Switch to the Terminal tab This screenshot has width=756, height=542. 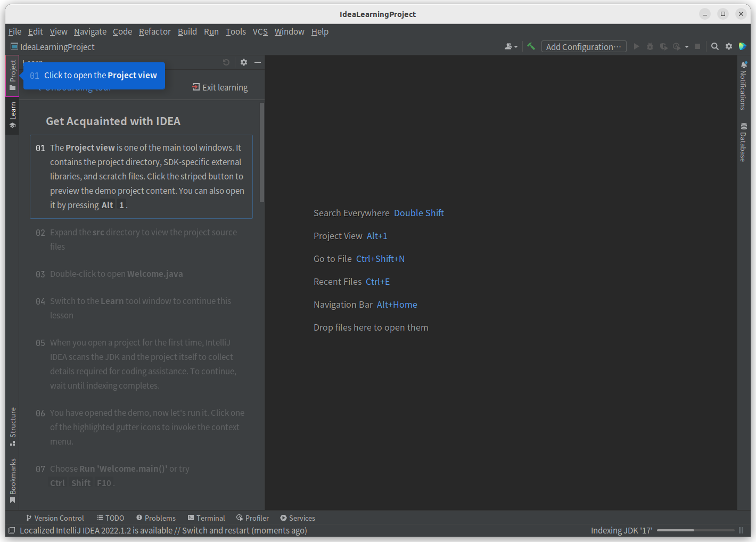tap(206, 518)
